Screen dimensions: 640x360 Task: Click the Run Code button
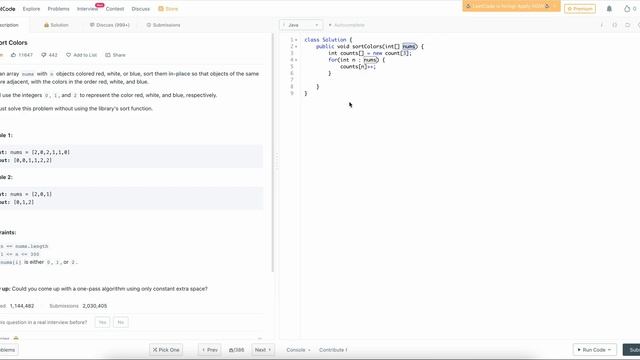pyautogui.click(x=594, y=350)
